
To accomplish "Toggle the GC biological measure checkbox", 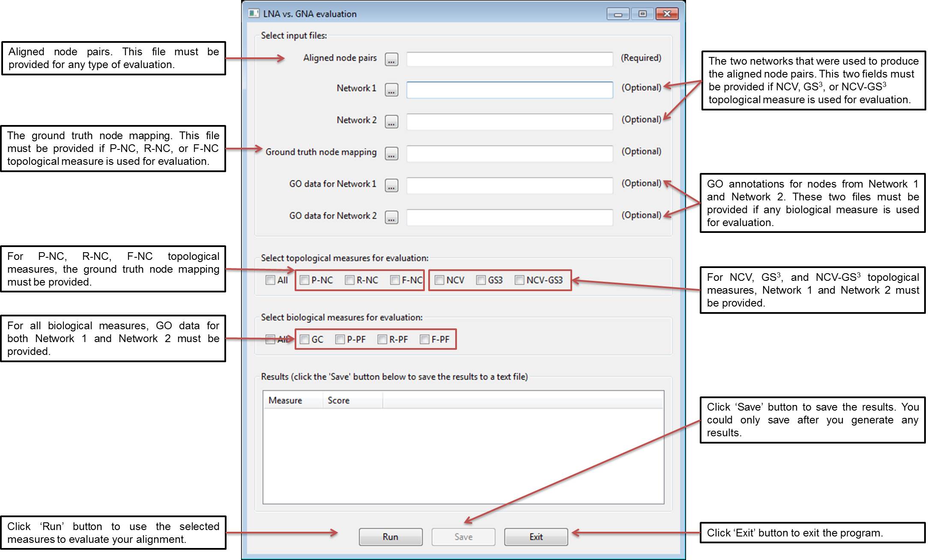I will pyautogui.click(x=304, y=340).
